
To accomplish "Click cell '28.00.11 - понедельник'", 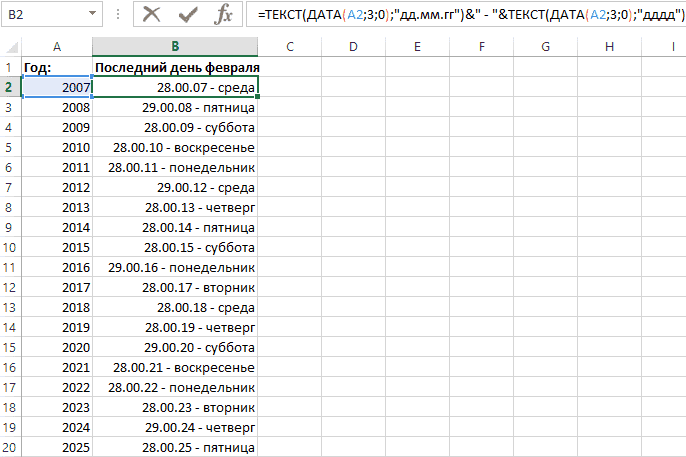I will (x=175, y=167).
